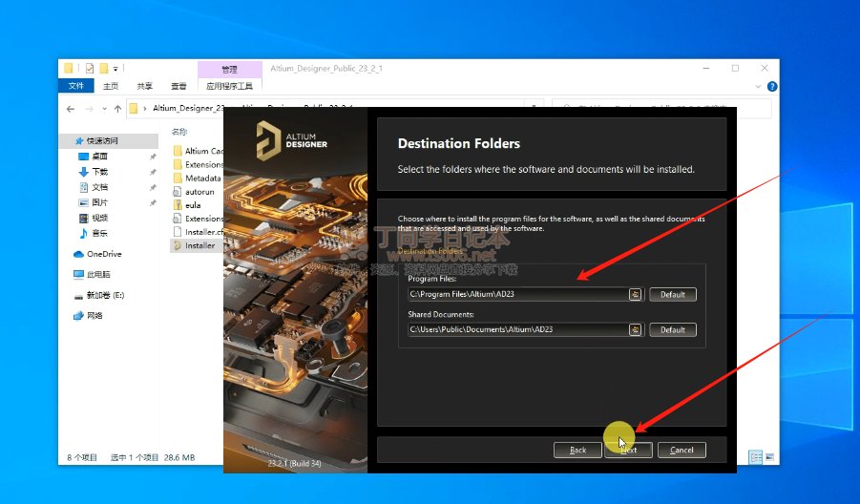This screenshot has width=860, height=504.
Task: Browse for the Shared Documents folder
Action: (635, 329)
